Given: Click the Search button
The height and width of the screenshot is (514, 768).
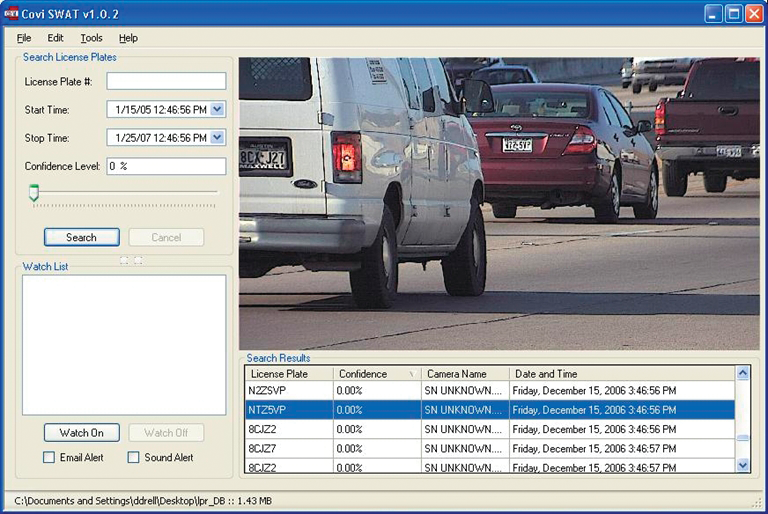Looking at the screenshot, I should click(82, 237).
